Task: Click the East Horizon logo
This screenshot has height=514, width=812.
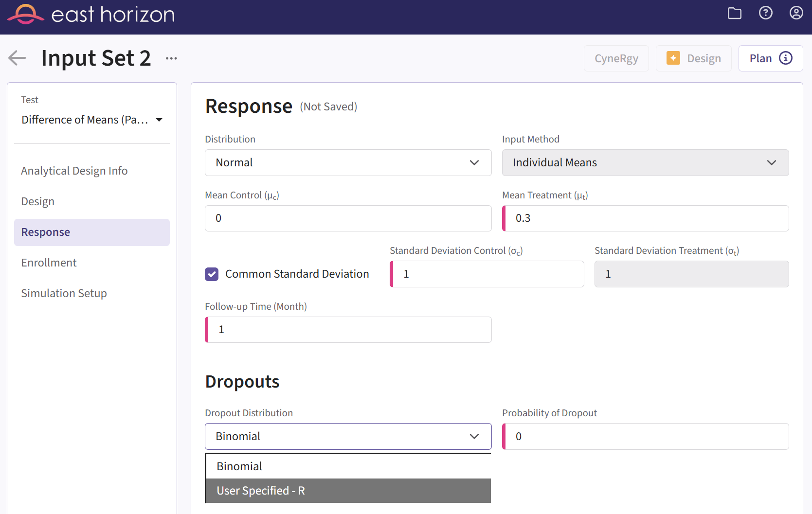Action: point(91,15)
